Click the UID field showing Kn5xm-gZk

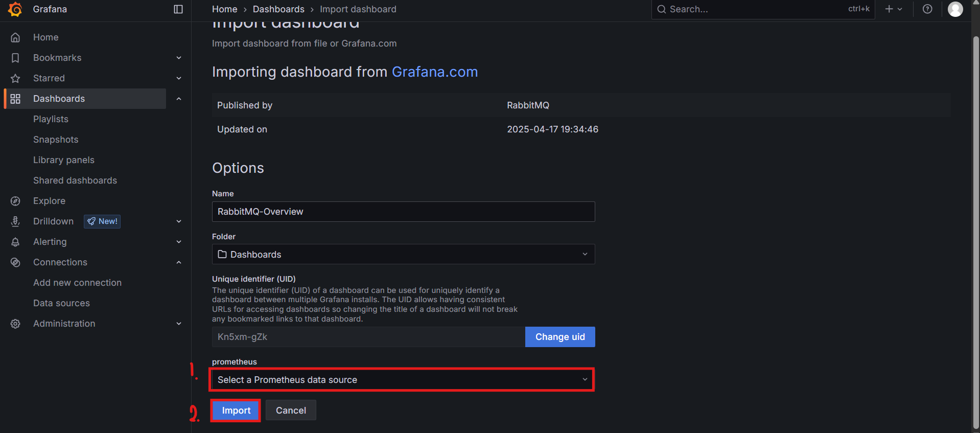368,337
